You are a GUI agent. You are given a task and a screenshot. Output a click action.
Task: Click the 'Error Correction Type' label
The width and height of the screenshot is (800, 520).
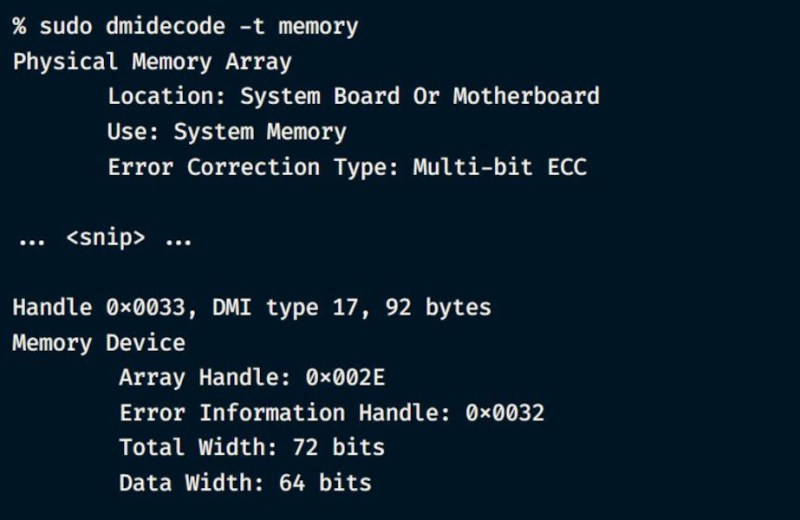tap(254, 167)
